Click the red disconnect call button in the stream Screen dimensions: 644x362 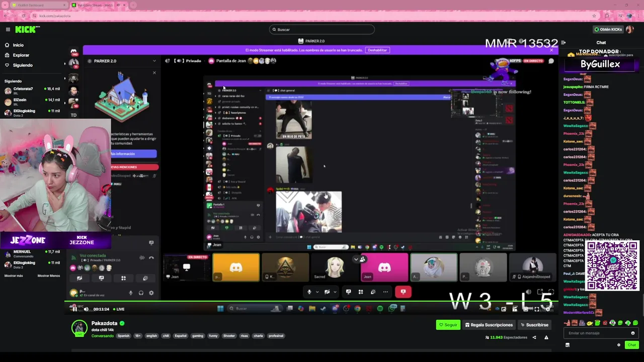(x=403, y=292)
